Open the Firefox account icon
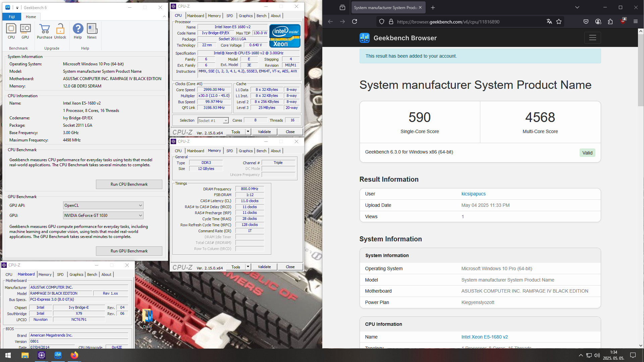Image resolution: width=644 pixels, height=362 pixels. pos(598,21)
